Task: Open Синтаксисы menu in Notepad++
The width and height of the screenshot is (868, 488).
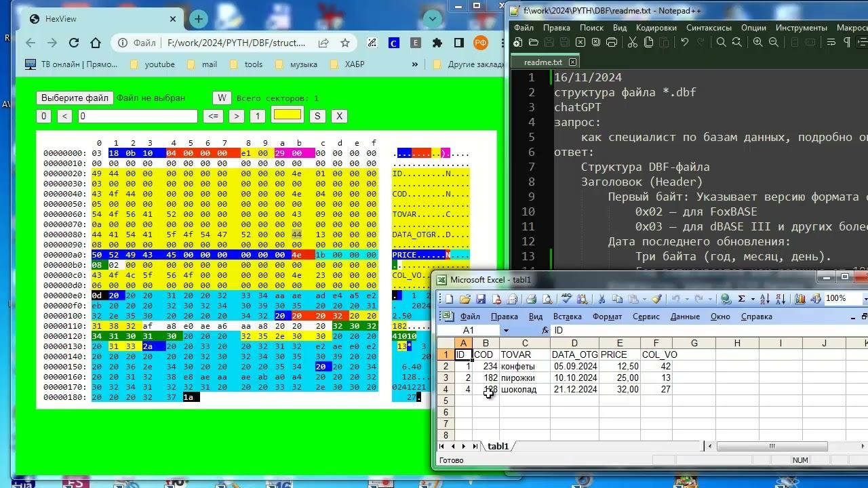Action: coord(709,28)
